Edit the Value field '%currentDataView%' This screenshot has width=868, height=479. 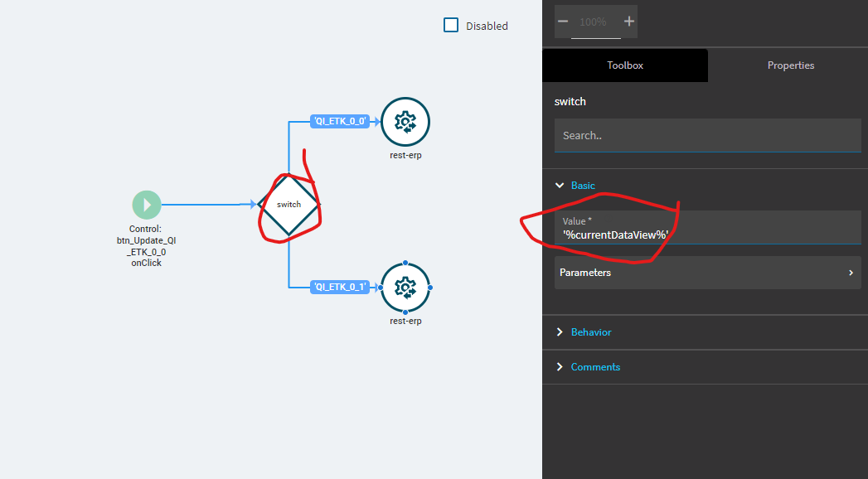[707, 227]
